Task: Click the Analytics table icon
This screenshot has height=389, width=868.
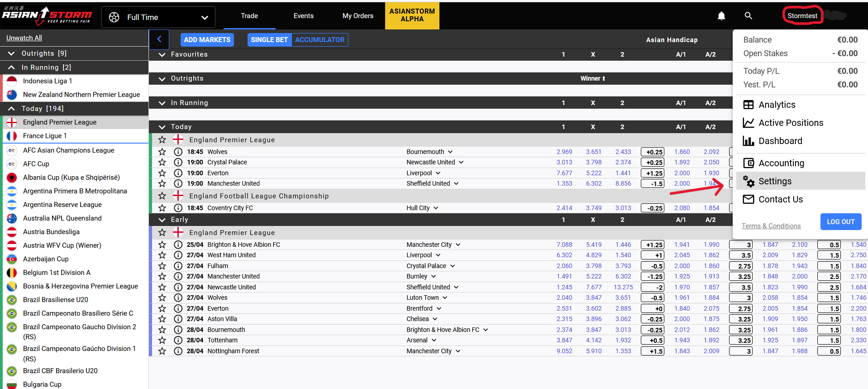Action: tap(749, 105)
